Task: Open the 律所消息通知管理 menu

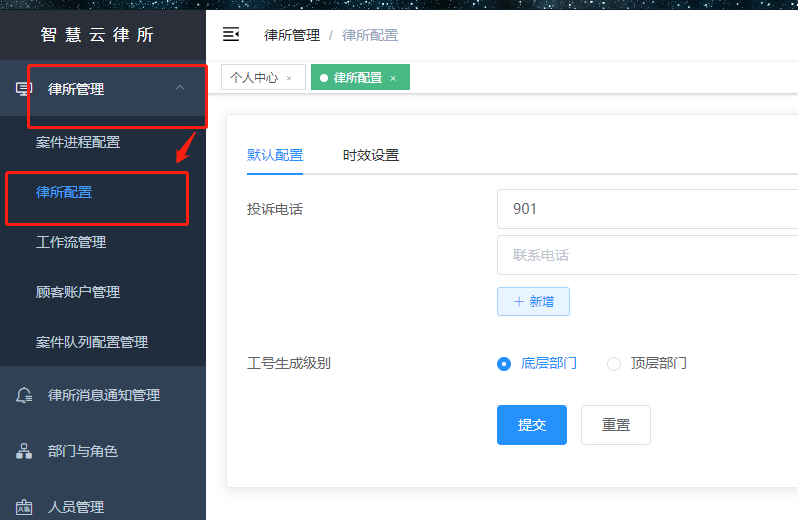Action: (103, 395)
